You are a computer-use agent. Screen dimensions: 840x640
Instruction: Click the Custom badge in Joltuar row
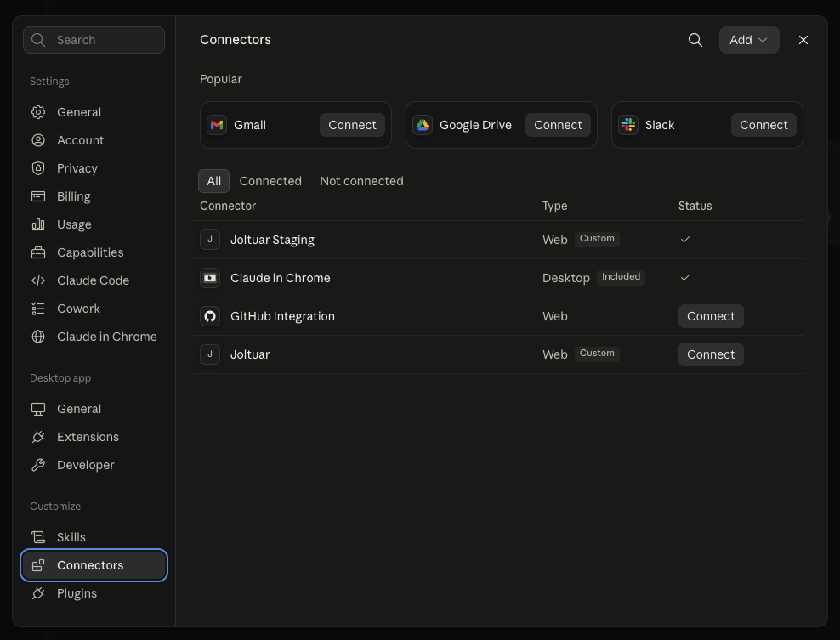click(x=597, y=354)
